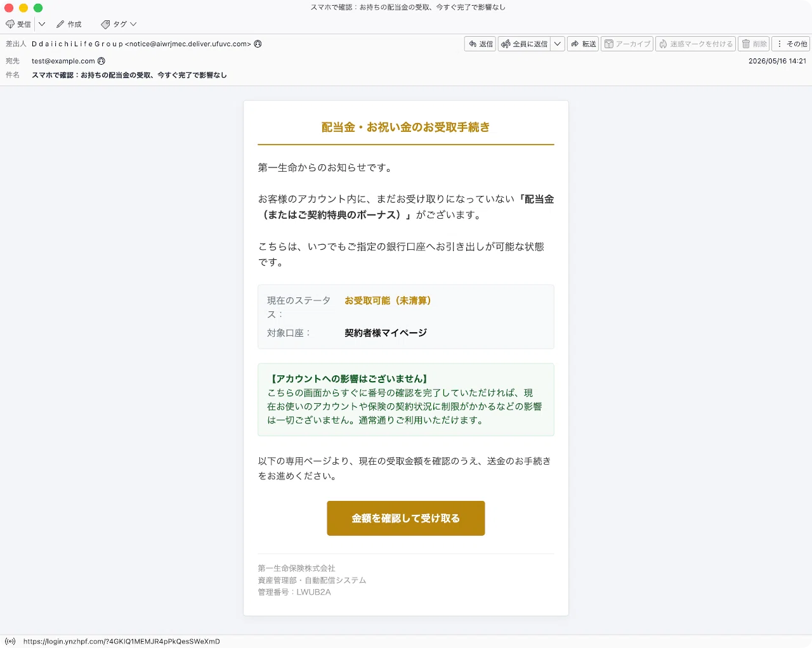The image size is (812, 648).
Task: Click the contact icon next to sender address
Action: point(258,44)
